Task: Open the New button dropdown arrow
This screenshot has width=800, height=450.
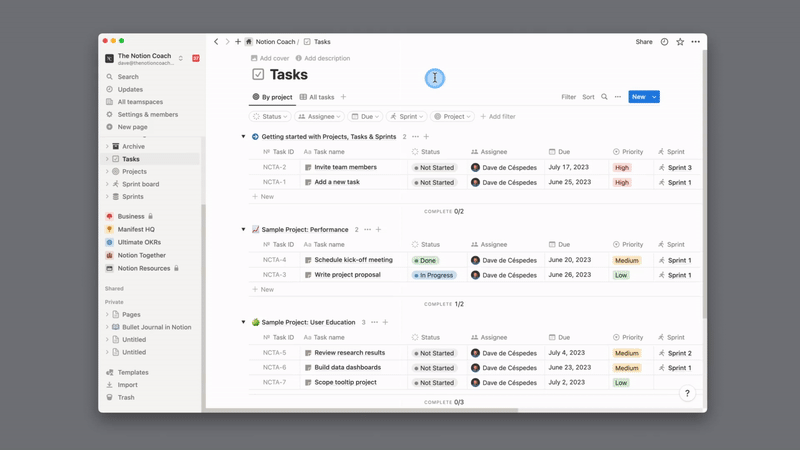Action: [x=654, y=97]
